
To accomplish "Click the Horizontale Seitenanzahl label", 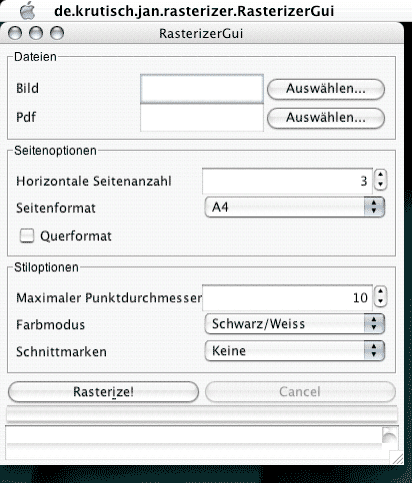I will [94, 181].
